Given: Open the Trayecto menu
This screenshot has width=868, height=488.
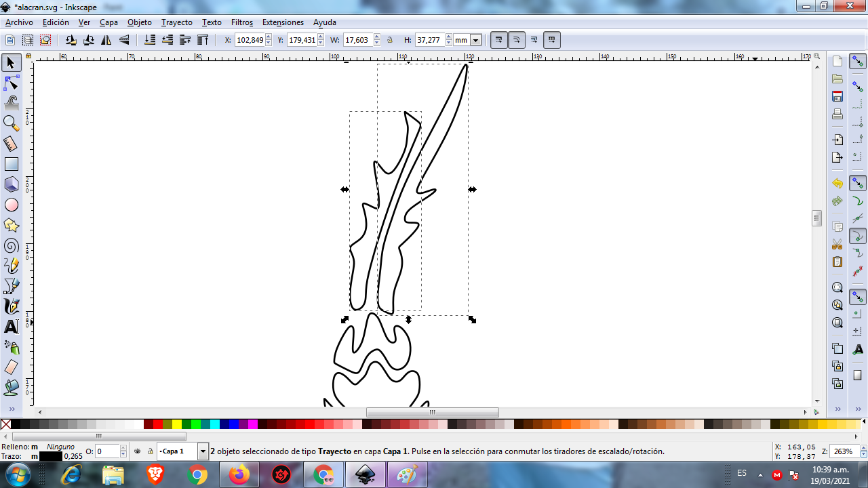Looking at the screenshot, I should pos(177,22).
